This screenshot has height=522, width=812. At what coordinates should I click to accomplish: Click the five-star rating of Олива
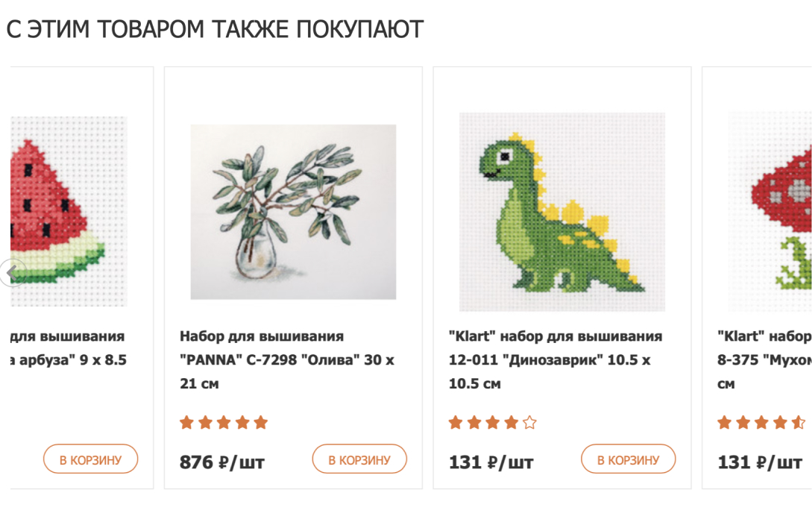click(x=224, y=423)
